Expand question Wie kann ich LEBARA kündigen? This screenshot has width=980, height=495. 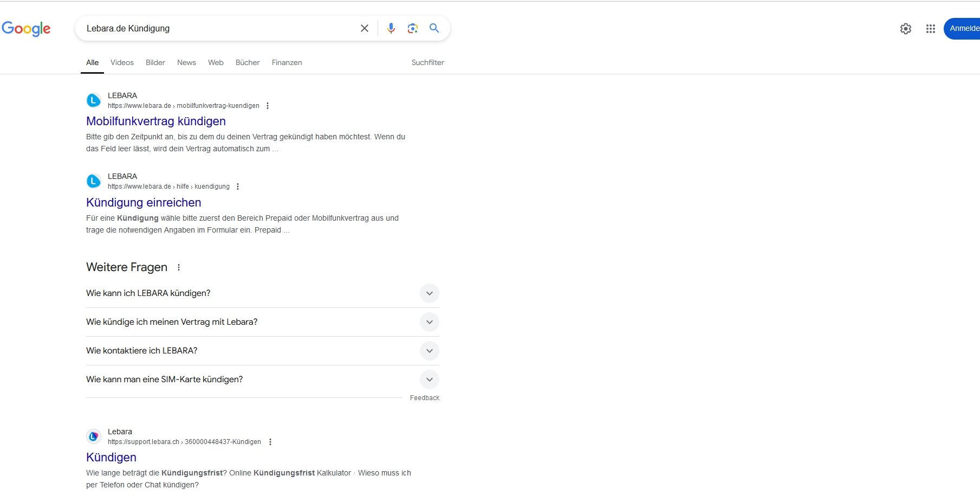[263, 293]
